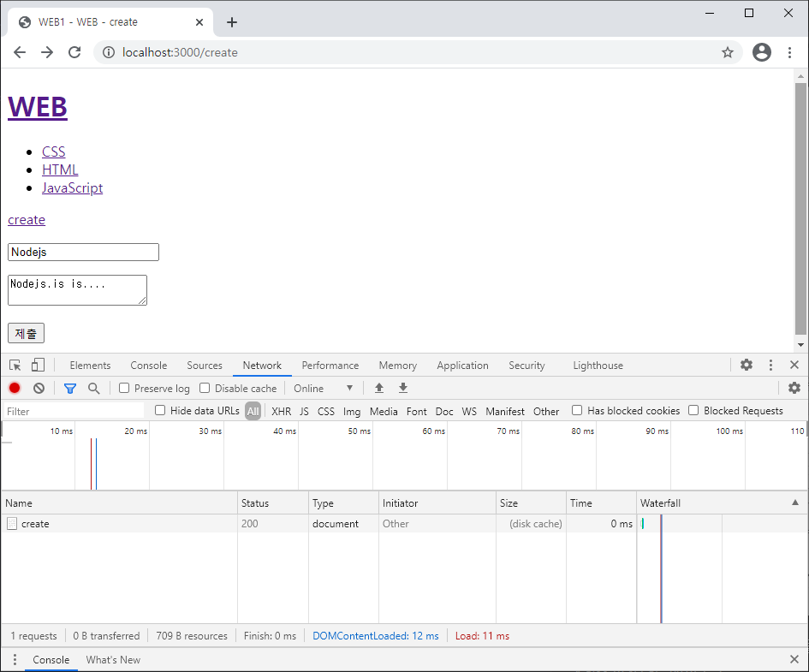
Task: Reload the localhost:3000/create page
Action: pyautogui.click(x=74, y=52)
